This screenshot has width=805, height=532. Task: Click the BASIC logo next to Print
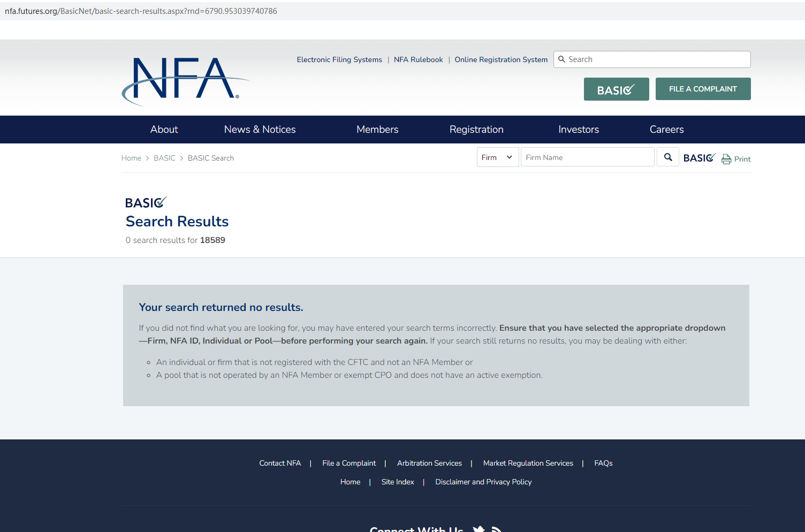700,158
